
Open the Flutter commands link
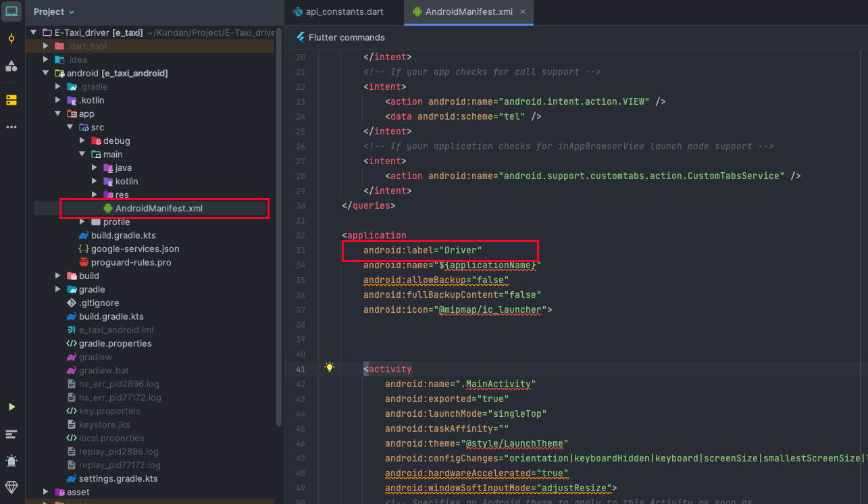point(347,37)
